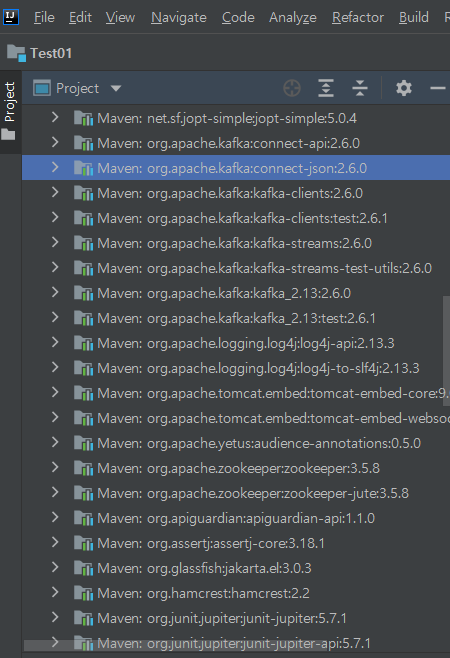Click library icon beside kafka-streams:2.6.0

tap(84, 243)
